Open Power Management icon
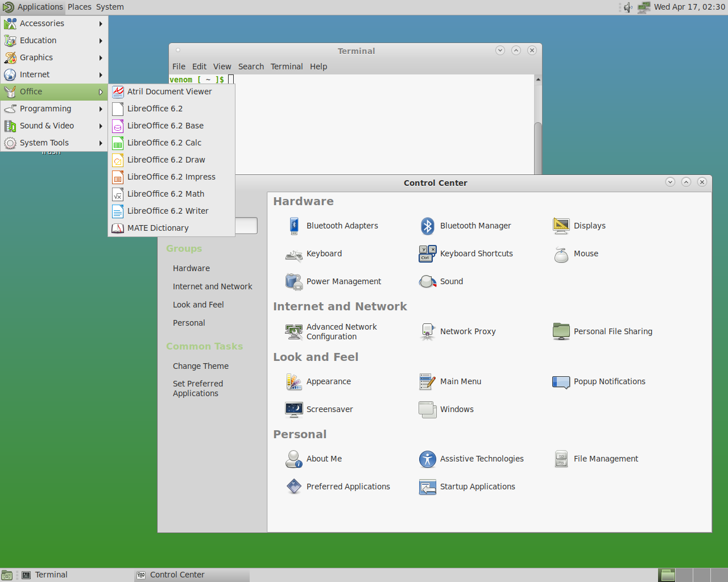 tap(294, 281)
